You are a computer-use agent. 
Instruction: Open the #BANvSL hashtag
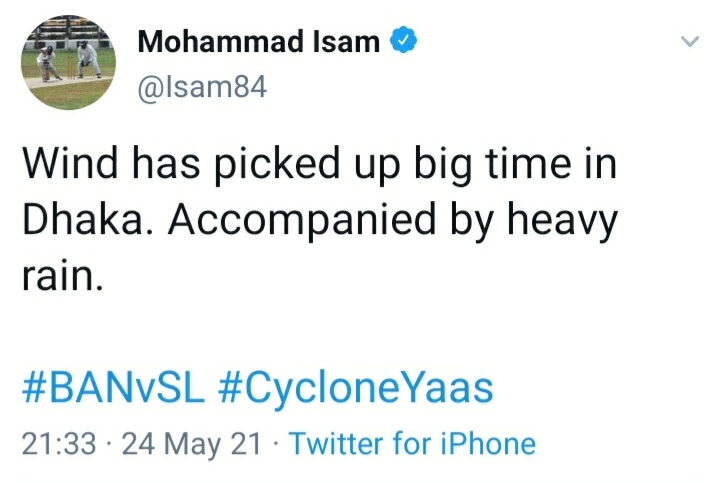pyautogui.click(x=113, y=388)
